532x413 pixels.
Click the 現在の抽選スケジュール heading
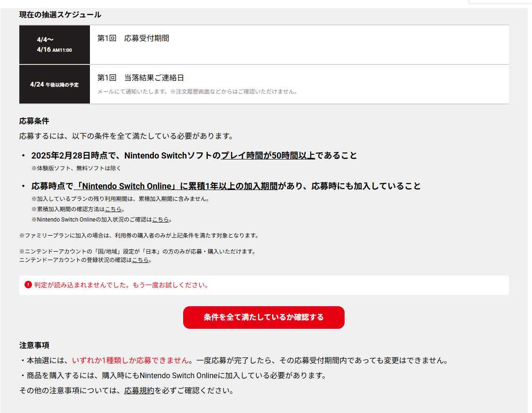pos(60,15)
